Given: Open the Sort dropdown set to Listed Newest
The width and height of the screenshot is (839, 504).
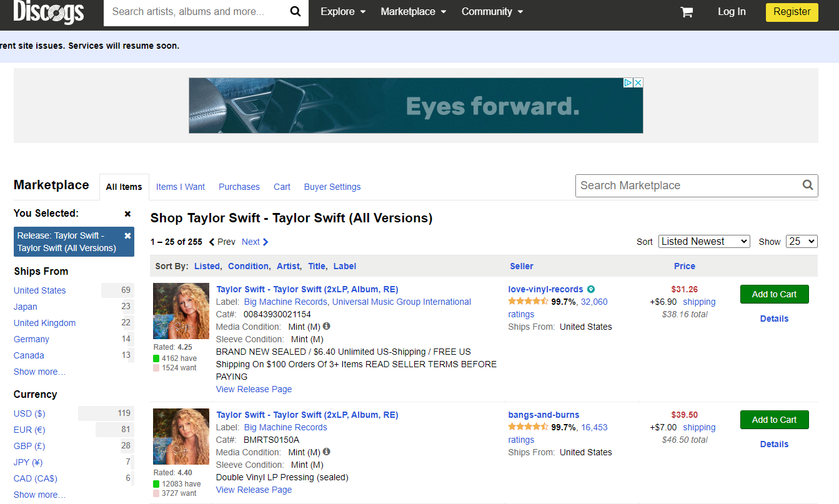Looking at the screenshot, I should tap(704, 241).
